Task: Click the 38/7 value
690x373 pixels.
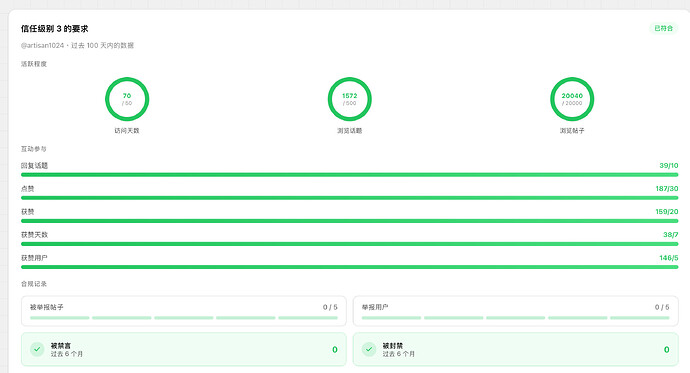Action: pos(671,234)
